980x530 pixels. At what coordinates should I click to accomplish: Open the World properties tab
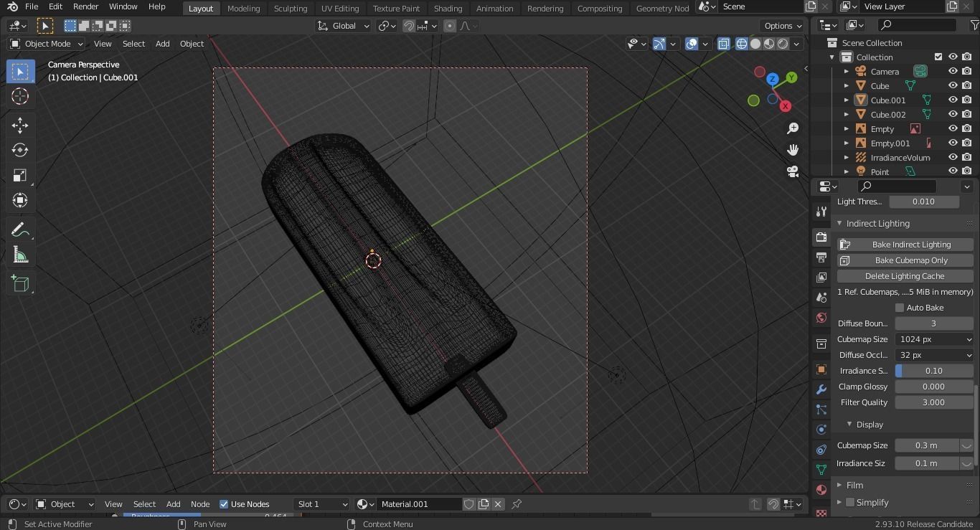click(x=821, y=317)
